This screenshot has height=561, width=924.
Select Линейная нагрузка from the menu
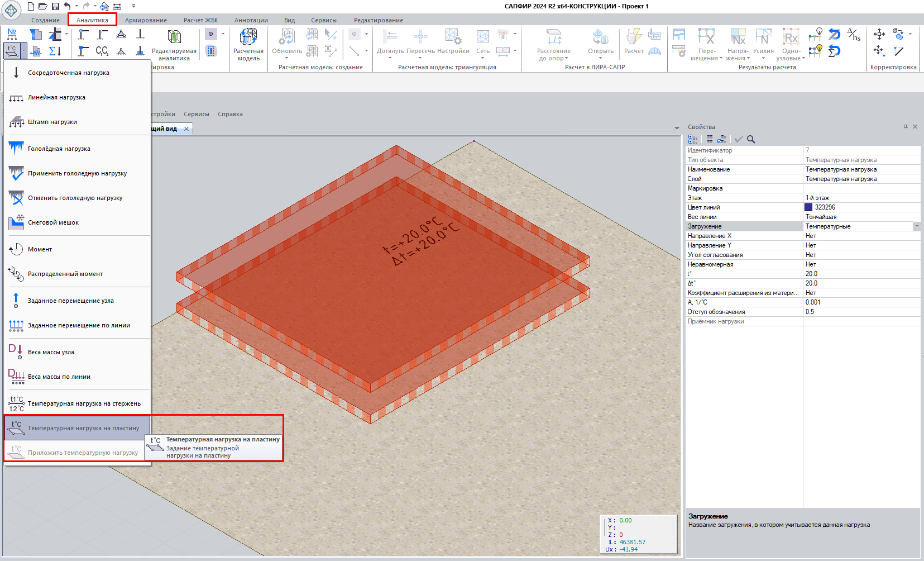56,97
